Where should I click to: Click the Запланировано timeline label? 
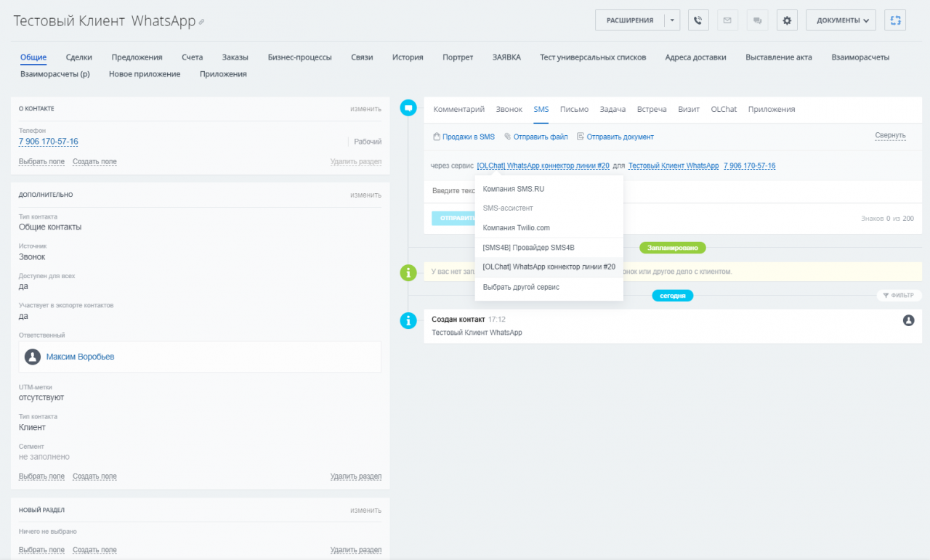pyautogui.click(x=673, y=248)
